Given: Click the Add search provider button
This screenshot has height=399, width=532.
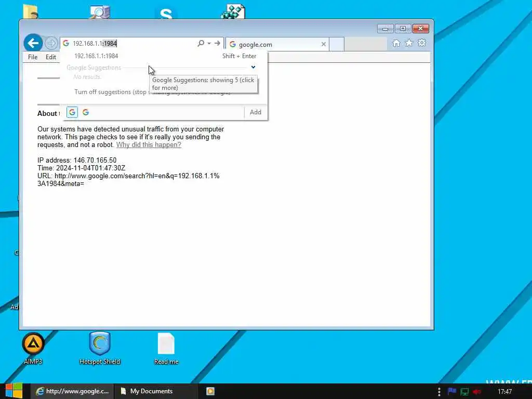Looking at the screenshot, I should pos(256,112).
